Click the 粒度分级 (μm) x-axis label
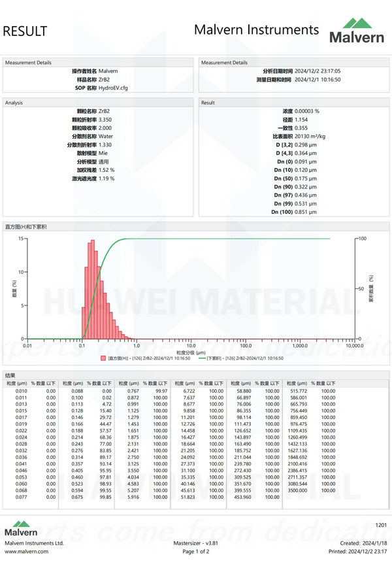392x572 pixels. tap(191, 352)
